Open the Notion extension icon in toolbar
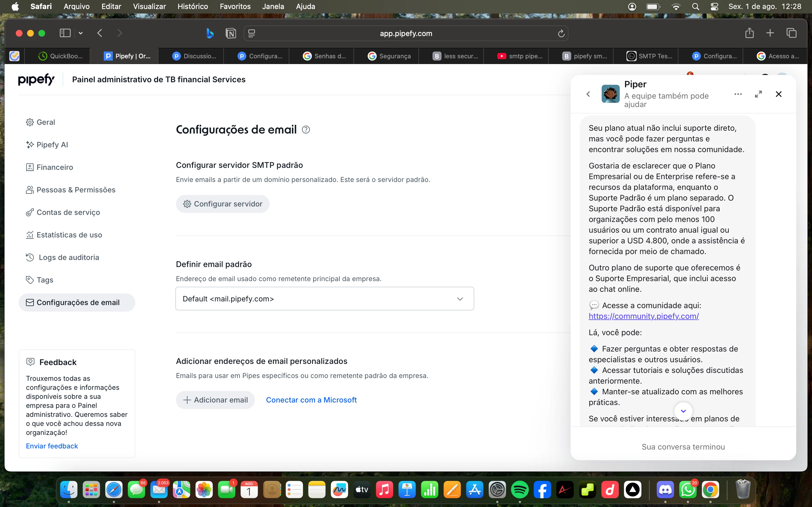This screenshot has height=507, width=812. pyautogui.click(x=231, y=34)
